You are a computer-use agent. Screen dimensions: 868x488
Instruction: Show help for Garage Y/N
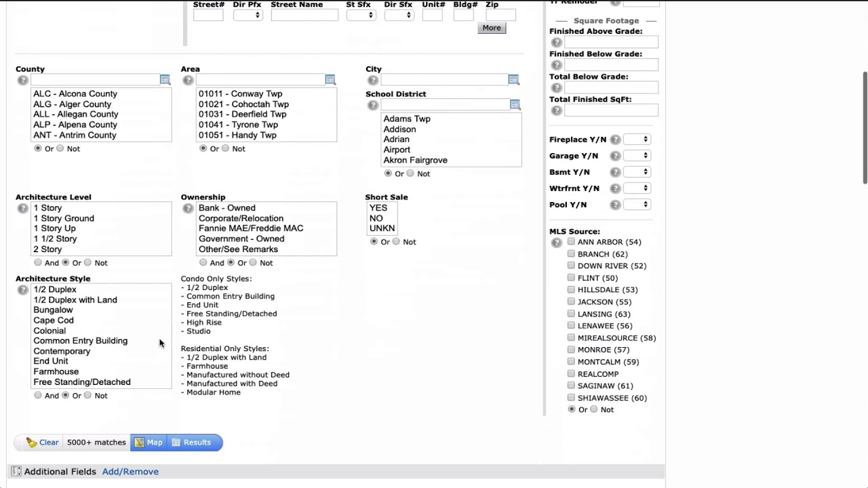pos(615,156)
